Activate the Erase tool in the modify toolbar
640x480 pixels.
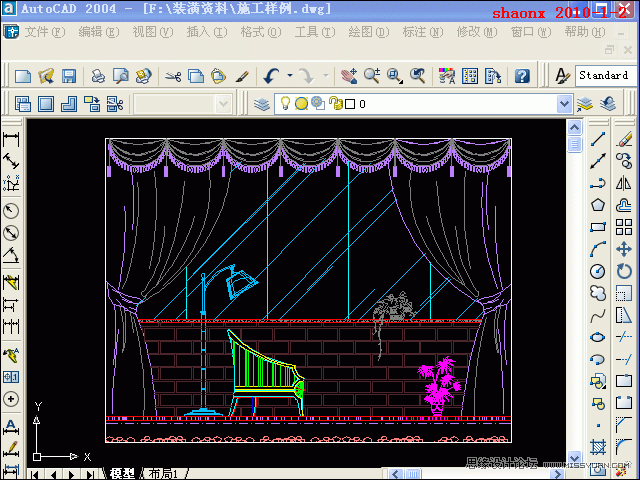pos(625,139)
